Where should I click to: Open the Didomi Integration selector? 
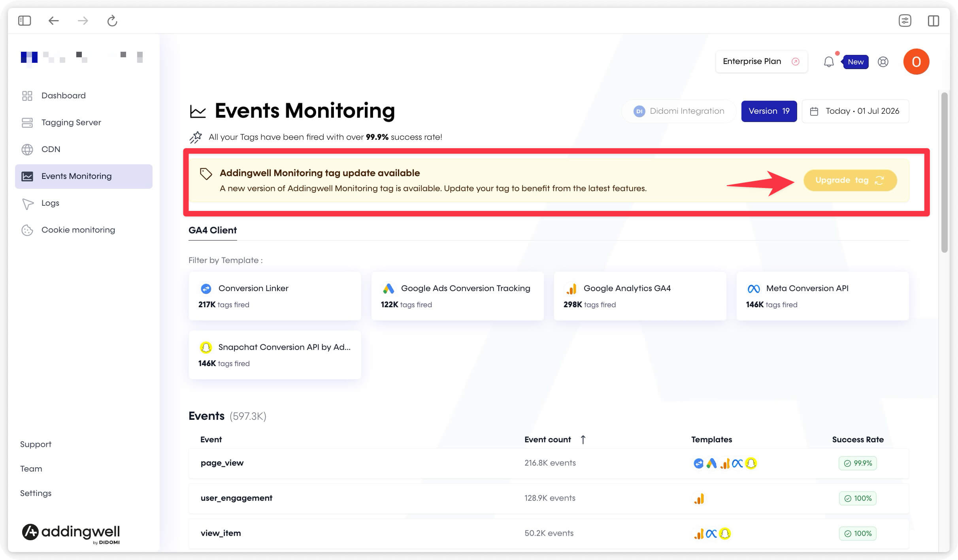[679, 111]
